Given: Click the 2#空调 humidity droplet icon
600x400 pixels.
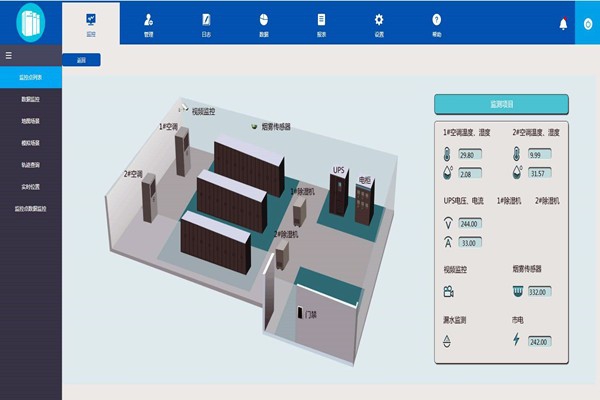Looking at the screenshot, I should [x=516, y=173].
